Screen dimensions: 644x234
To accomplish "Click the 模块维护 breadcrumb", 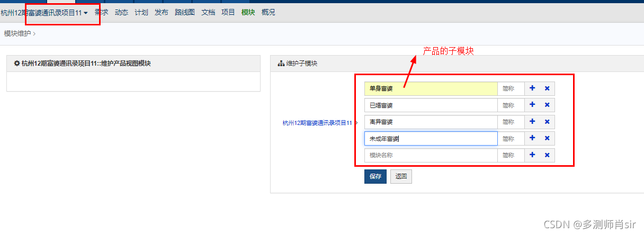I will (x=17, y=34).
